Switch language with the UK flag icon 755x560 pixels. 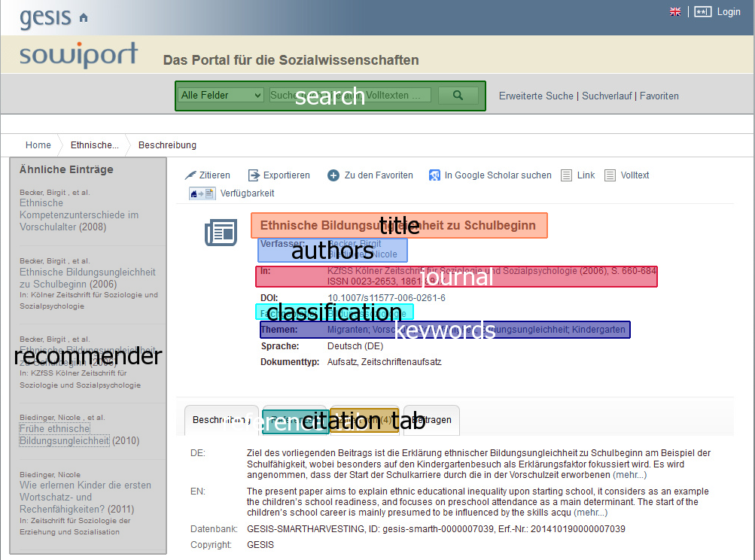[x=675, y=11]
